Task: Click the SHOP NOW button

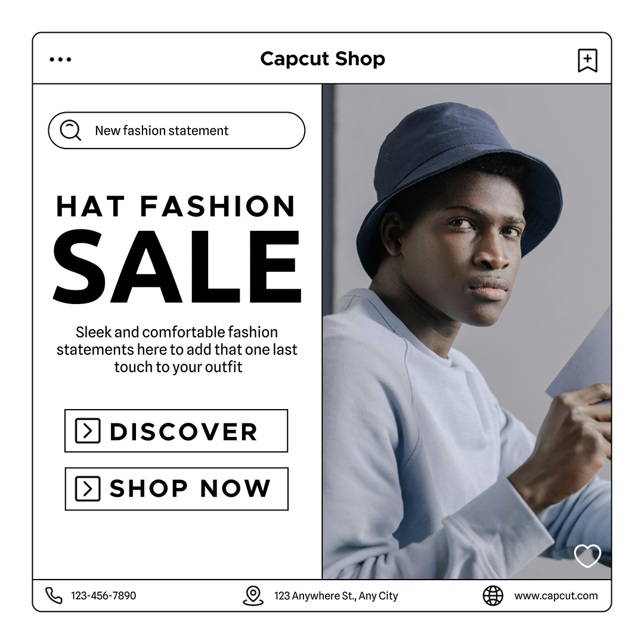Action: click(x=177, y=489)
